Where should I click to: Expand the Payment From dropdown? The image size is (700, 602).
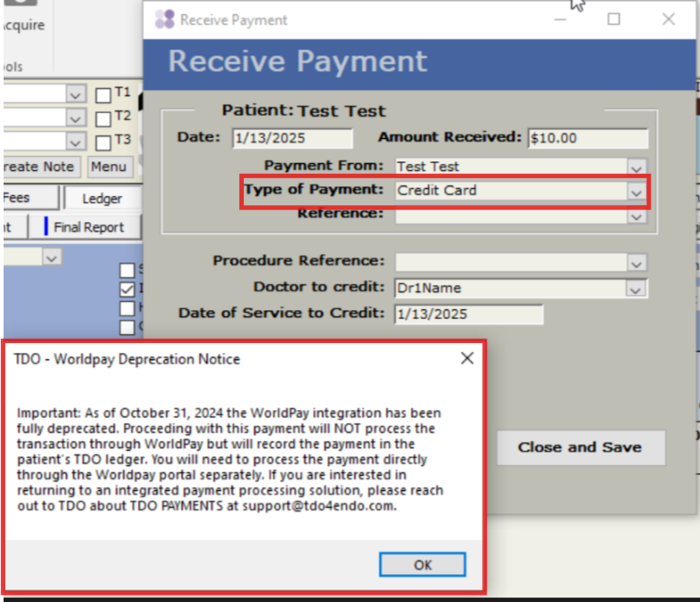click(635, 168)
